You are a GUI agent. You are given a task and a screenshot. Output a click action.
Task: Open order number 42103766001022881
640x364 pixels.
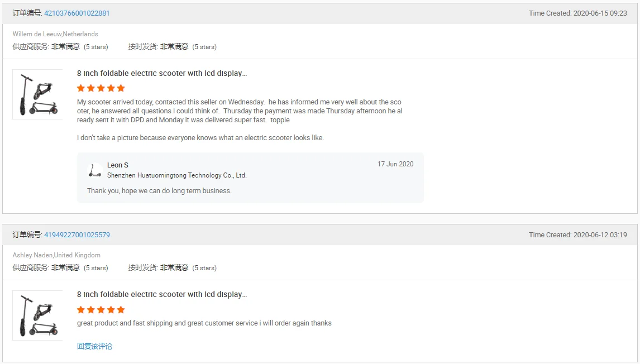click(x=77, y=13)
